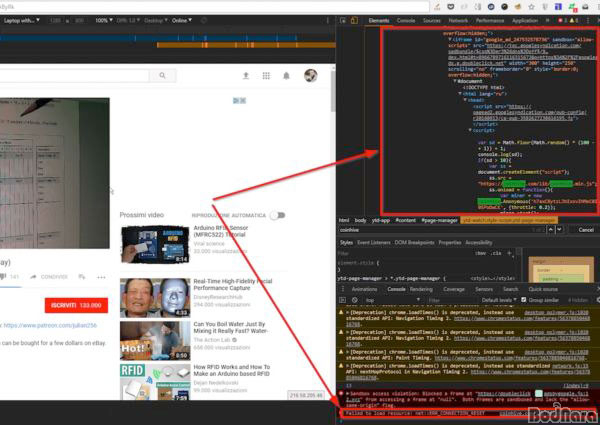Image resolution: width=600 pixels, height=425 pixels.
Task: Open the YouTube apps grid icon
Action: [266, 76]
